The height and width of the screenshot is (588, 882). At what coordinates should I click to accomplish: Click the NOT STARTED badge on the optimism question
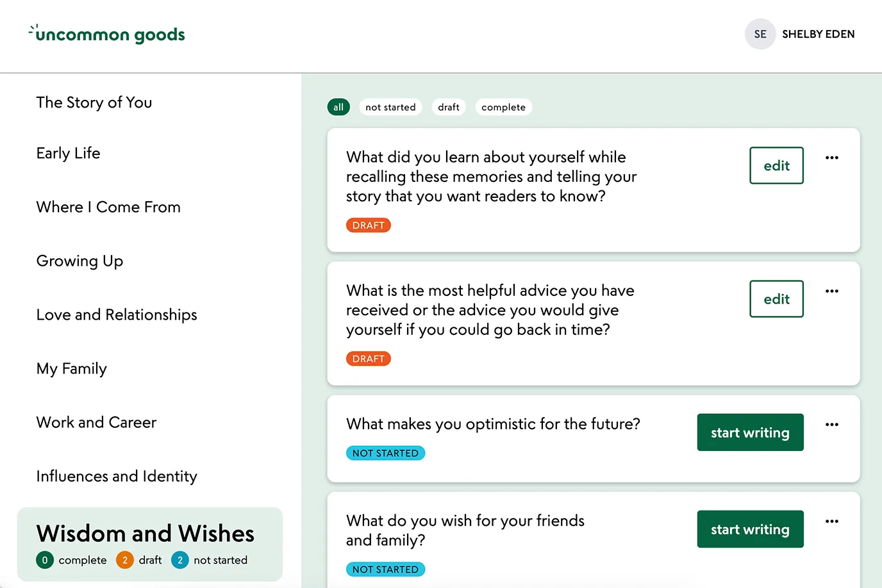pos(385,453)
